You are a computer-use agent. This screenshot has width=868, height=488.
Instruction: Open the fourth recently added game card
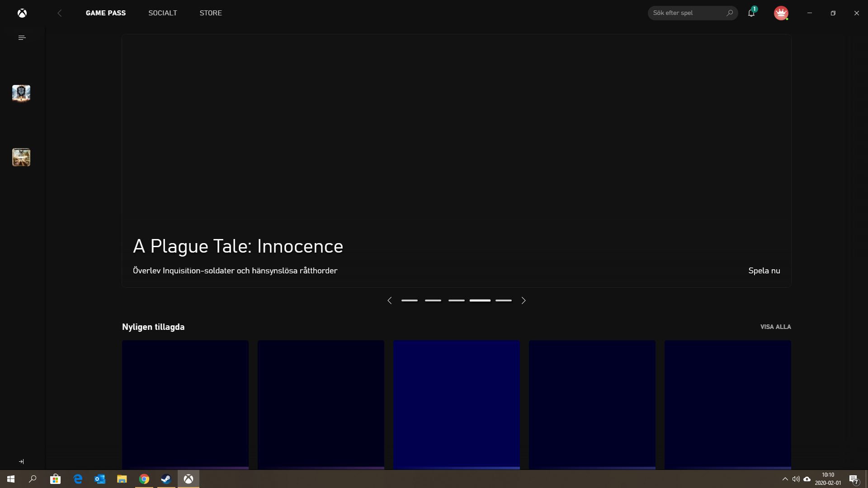coord(592,405)
